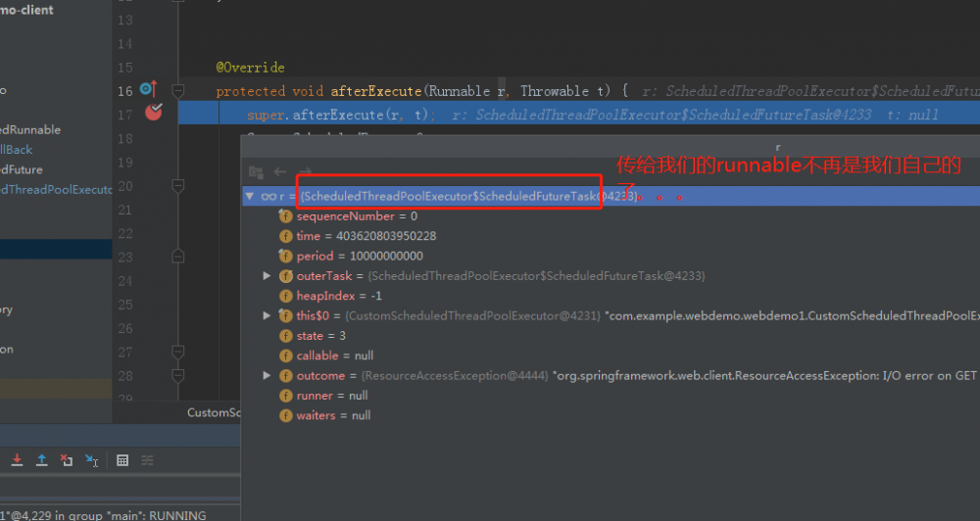Expand the outcome field node
980x521 pixels.
(267, 375)
